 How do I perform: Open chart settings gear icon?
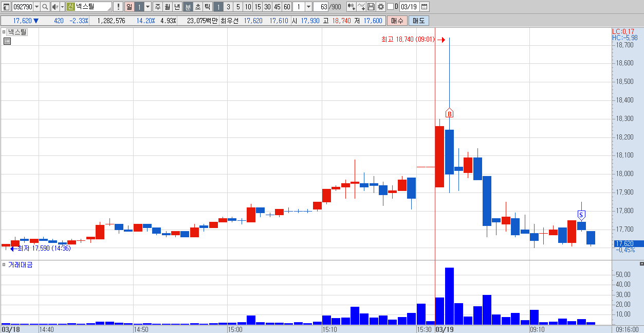(381, 7)
